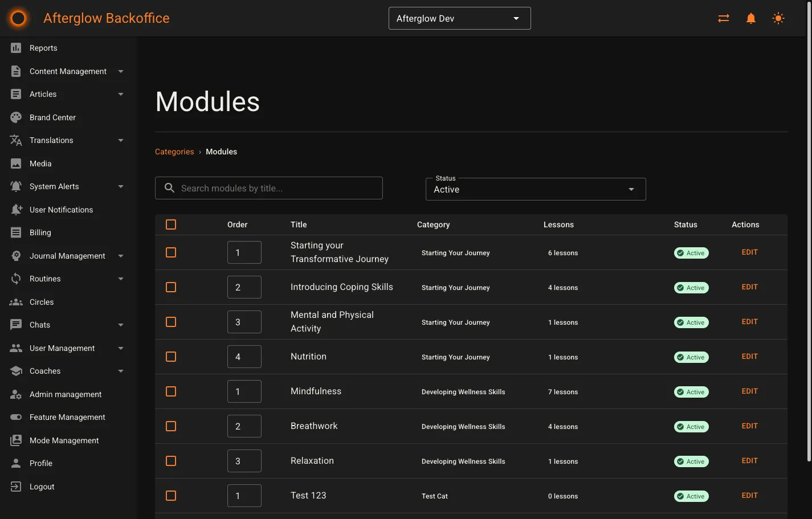Click the notifications bell icon
Screen dimensions: 812x519
click(750, 18)
